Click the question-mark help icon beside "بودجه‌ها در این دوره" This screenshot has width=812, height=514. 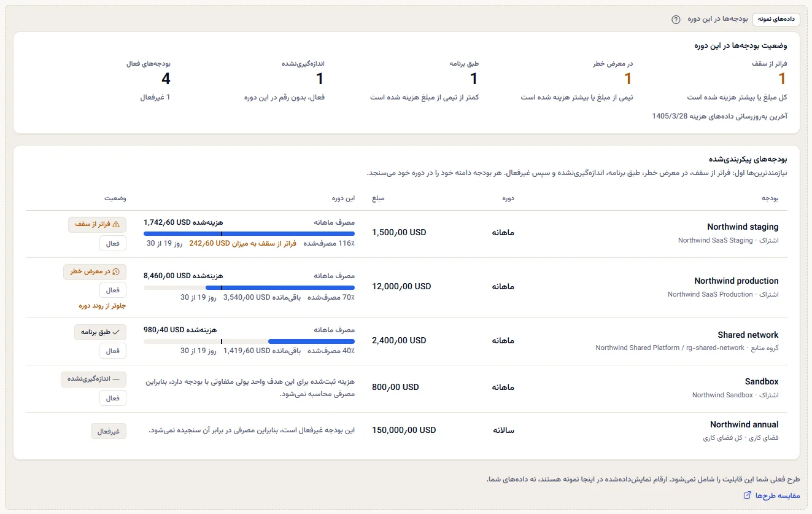point(676,19)
